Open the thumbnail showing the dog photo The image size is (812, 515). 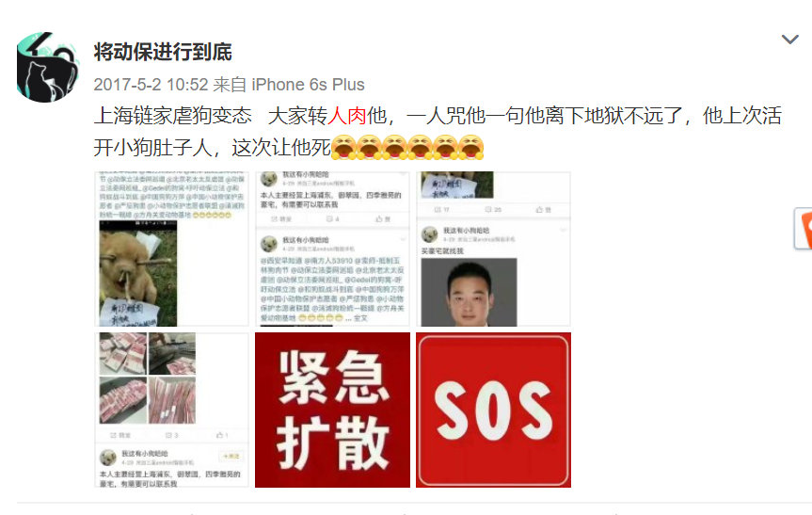point(171,249)
